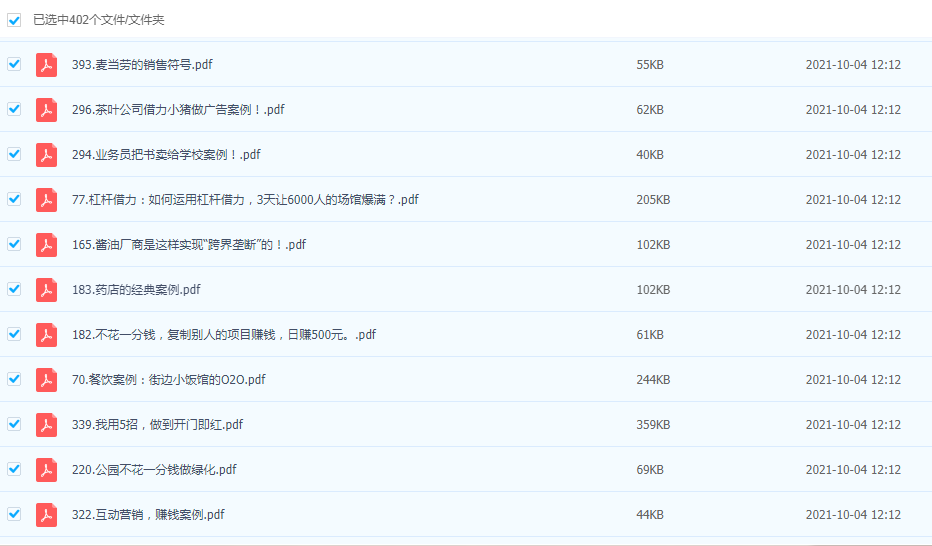Open 322.互动营销，赚钱案例.pdf file name
This screenshot has width=932, height=546.
click(x=148, y=515)
